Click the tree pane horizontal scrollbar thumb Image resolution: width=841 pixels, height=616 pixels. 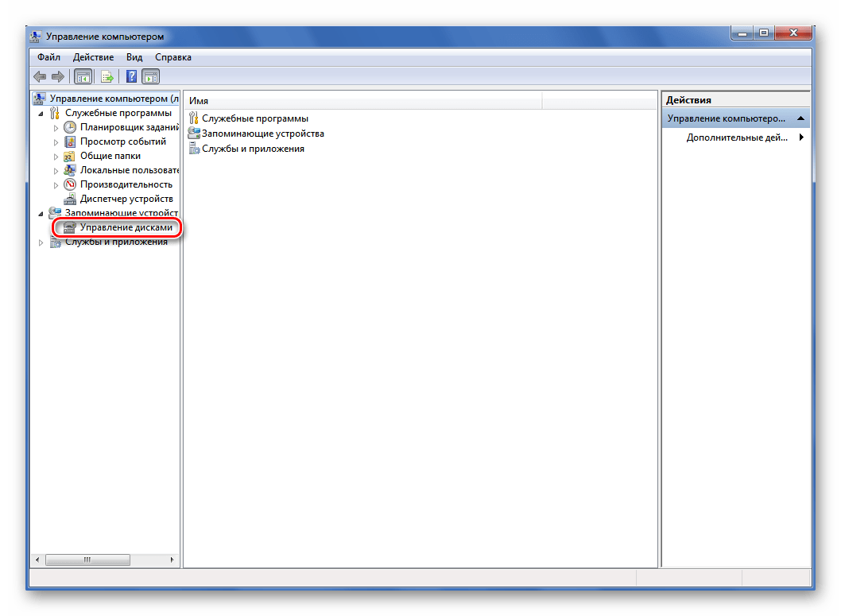(87, 560)
